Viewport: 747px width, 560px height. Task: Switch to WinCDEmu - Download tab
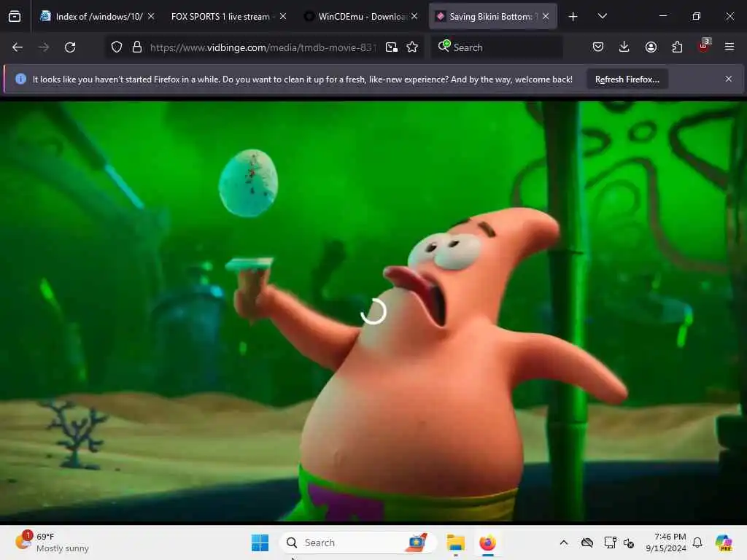[x=360, y=16]
